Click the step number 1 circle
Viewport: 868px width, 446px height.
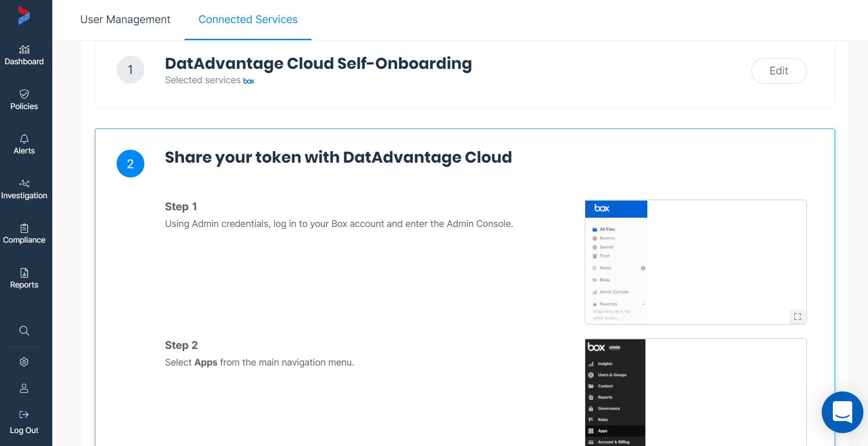[130, 70]
